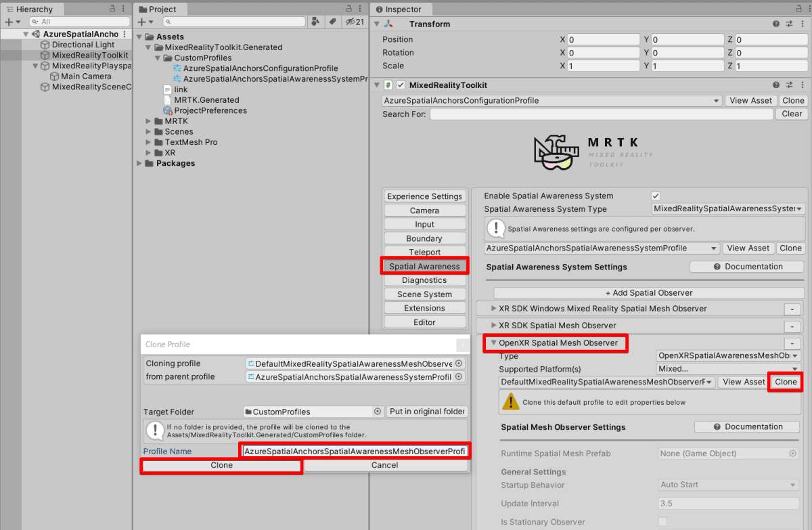The width and height of the screenshot is (812, 530).
Task: Open MixedRealityToolkit component presets icon
Action: 789,85
